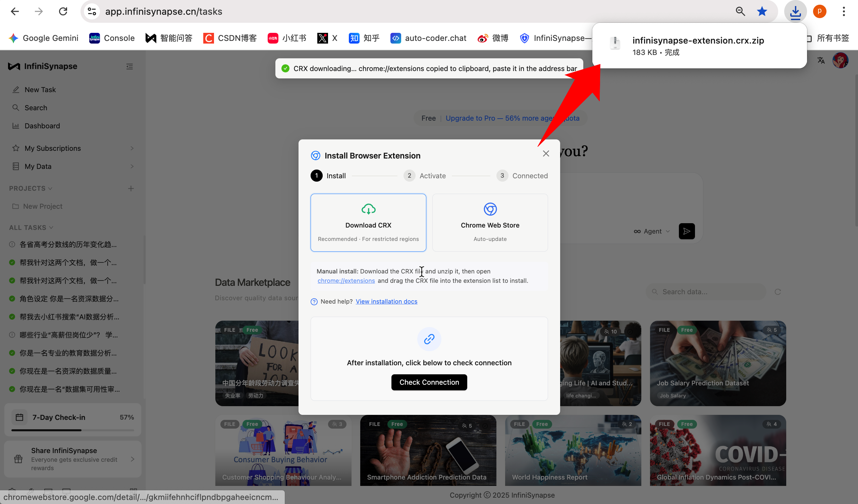The height and width of the screenshot is (504, 858).
Task: Open the 所有书签 bookmarks folder
Action: pyautogui.click(x=828, y=38)
